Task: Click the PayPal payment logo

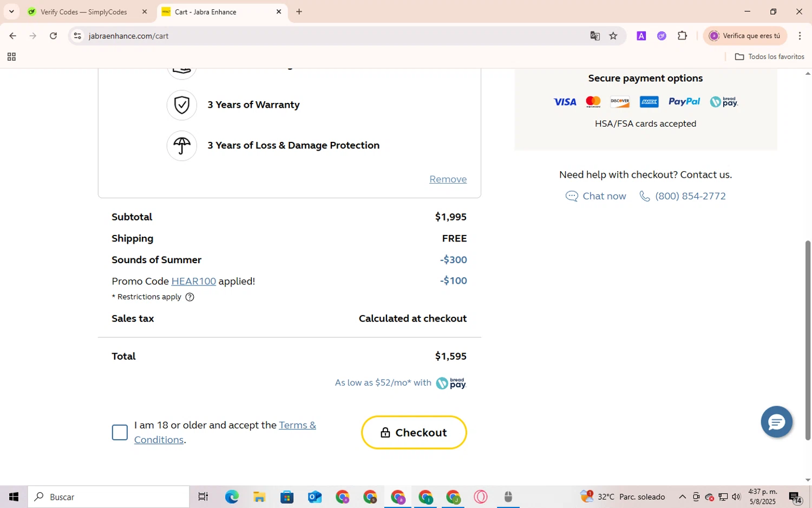Action: 684,102
